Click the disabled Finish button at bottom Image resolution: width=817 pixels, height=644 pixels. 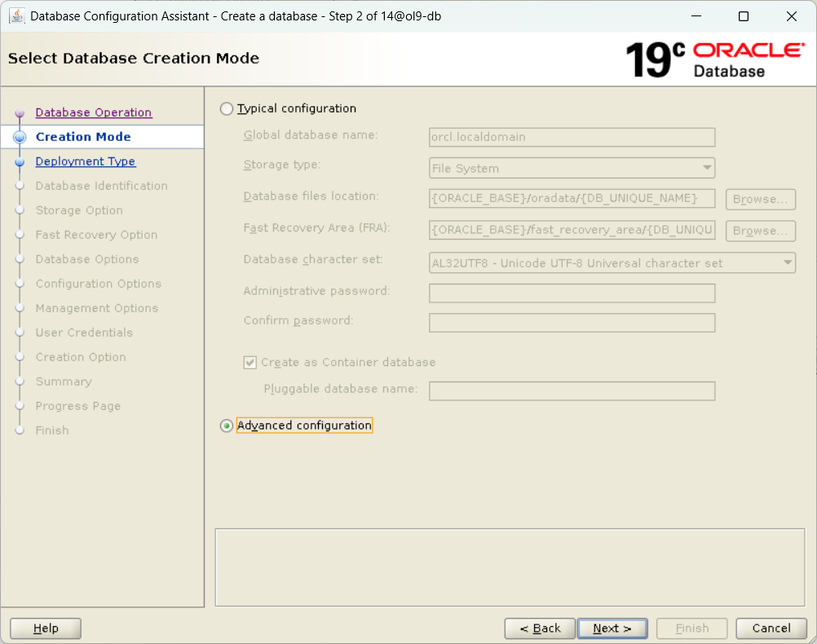[692, 629]
